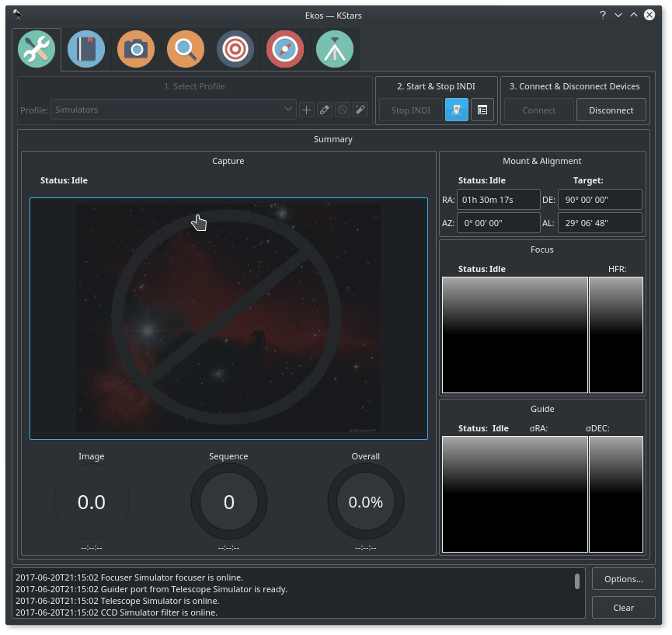Open the Setup tab with wrench icon
Viewport: 672px width, 635px height.
tap(36, 50)
